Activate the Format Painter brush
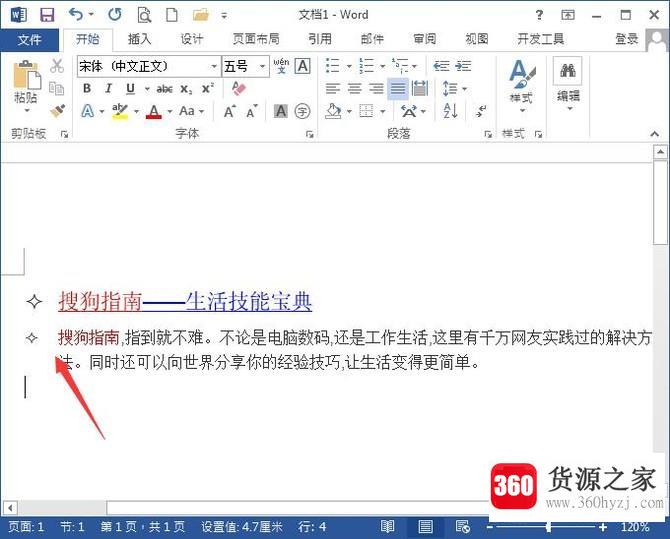Screen dimensions: 670x539 coord(57,111)
